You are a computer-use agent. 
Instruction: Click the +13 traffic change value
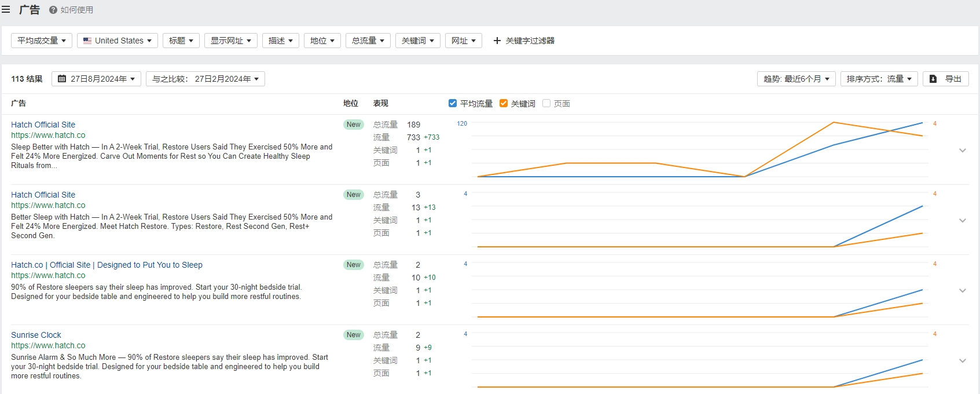(430, 207)
